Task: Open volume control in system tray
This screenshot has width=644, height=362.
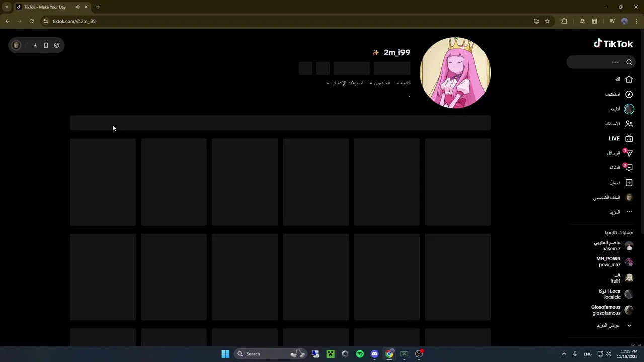Action: click(x=608, y=354)
